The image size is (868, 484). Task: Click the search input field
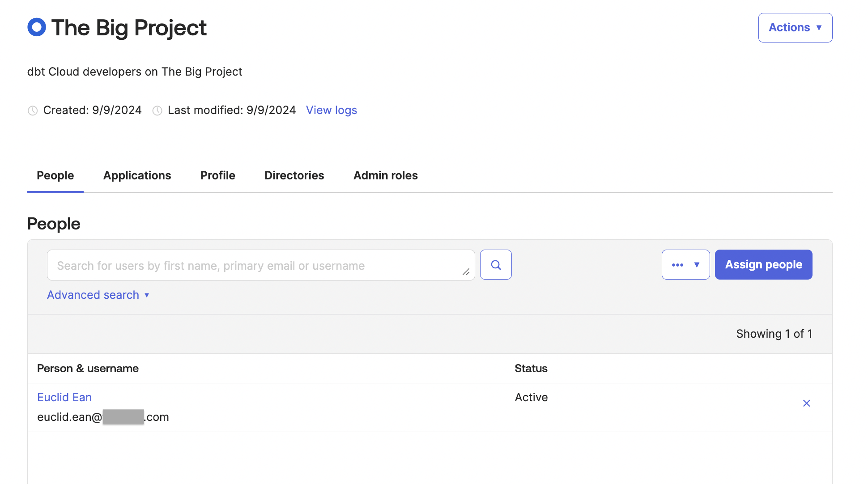[260, 265]
